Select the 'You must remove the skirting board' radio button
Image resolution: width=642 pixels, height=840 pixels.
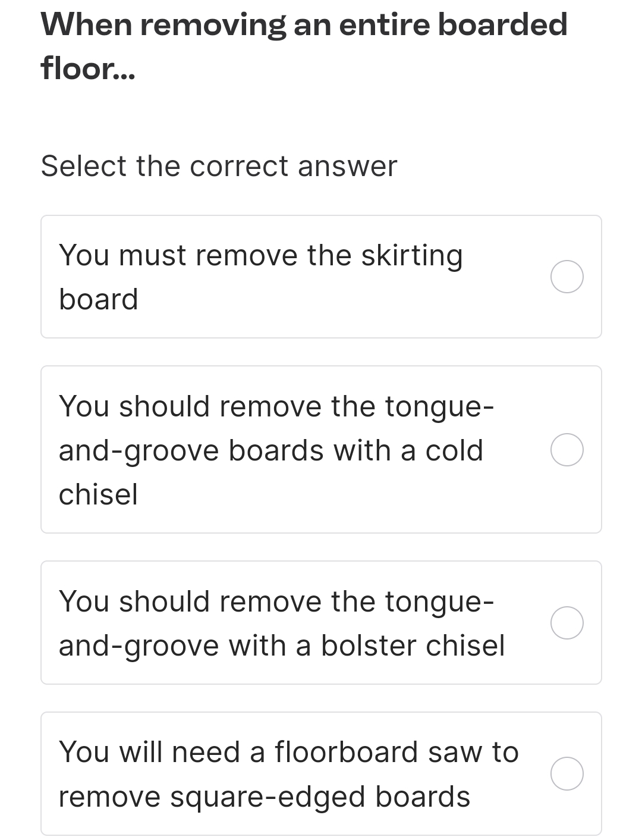coord(567,276)
